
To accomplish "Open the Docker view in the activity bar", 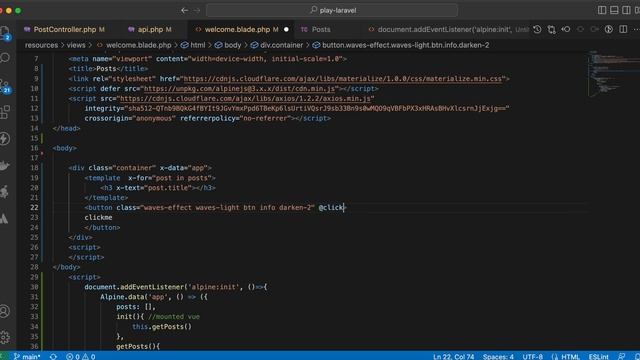I will coord(4,166).
